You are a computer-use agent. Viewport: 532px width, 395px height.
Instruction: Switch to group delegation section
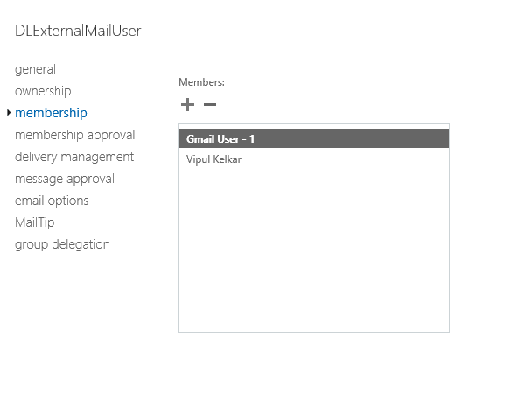62,244
